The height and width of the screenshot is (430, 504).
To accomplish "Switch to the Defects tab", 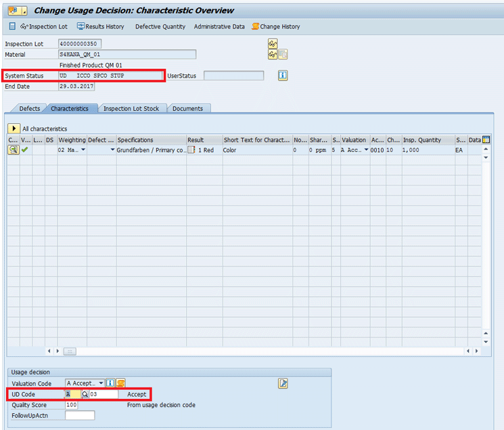I will tap(28, 108).
